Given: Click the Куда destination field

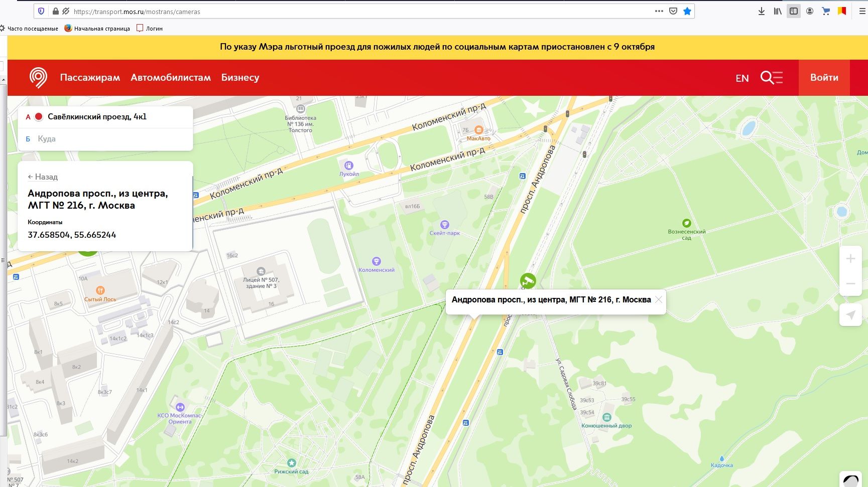Looking at the screenshot, I should [x=105, y=139].
